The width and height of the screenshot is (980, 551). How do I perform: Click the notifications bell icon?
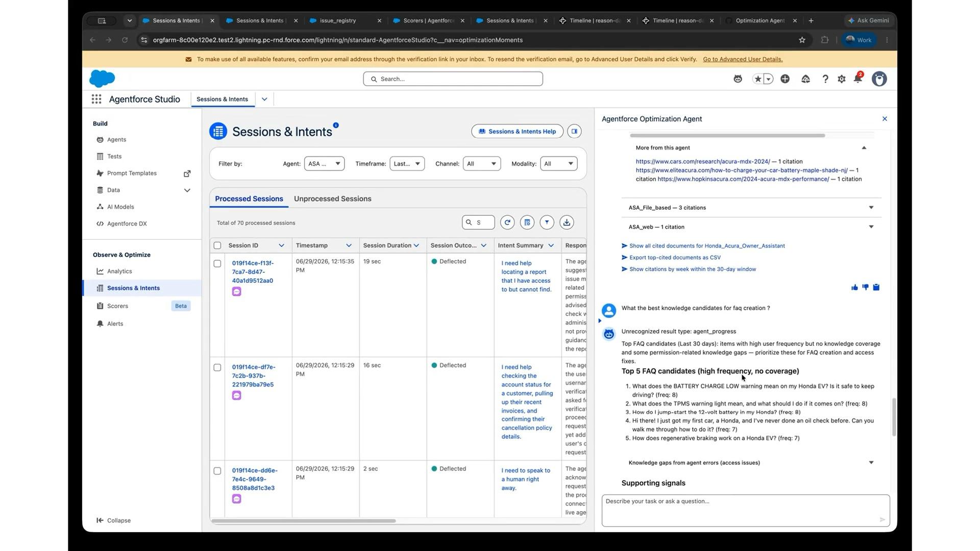858,79
